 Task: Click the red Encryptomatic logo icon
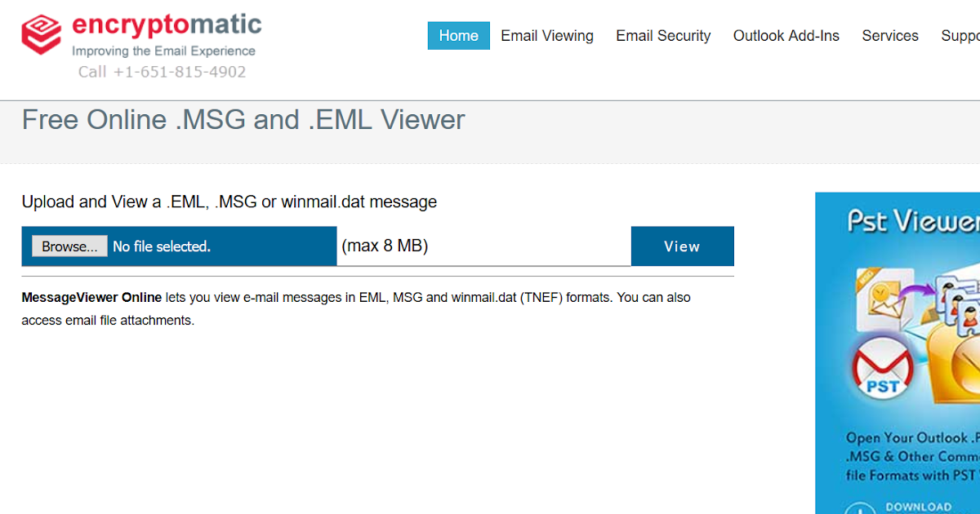click(42, 34)
